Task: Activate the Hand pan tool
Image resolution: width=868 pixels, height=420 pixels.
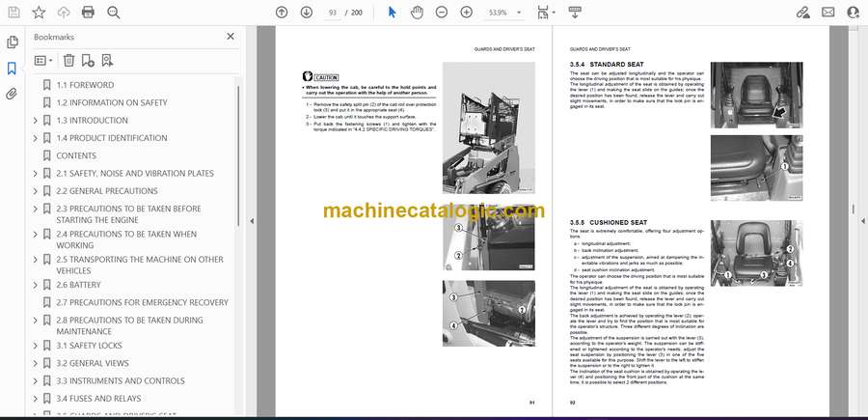Action: click(417, 13)
